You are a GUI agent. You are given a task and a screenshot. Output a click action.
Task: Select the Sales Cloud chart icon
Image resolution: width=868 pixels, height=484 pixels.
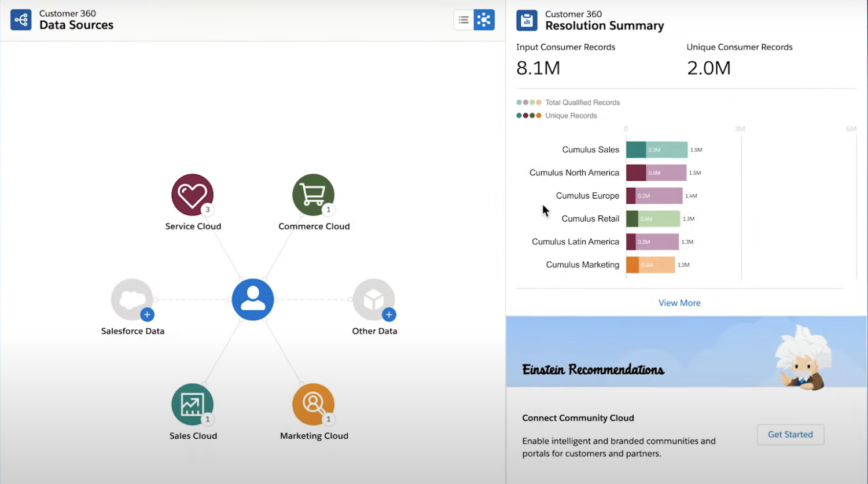point(192,404)
